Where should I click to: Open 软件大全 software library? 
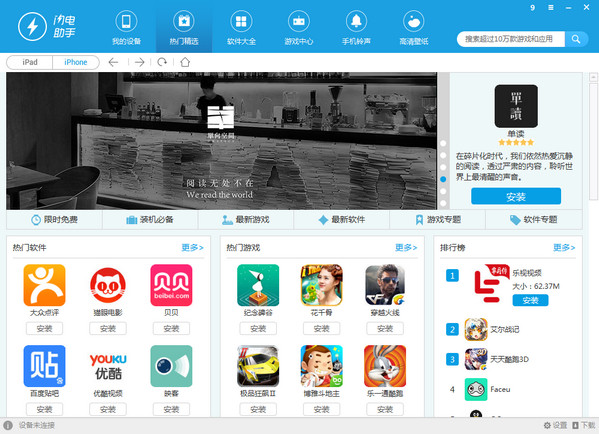pyautogui.click(x=241, y=28)
